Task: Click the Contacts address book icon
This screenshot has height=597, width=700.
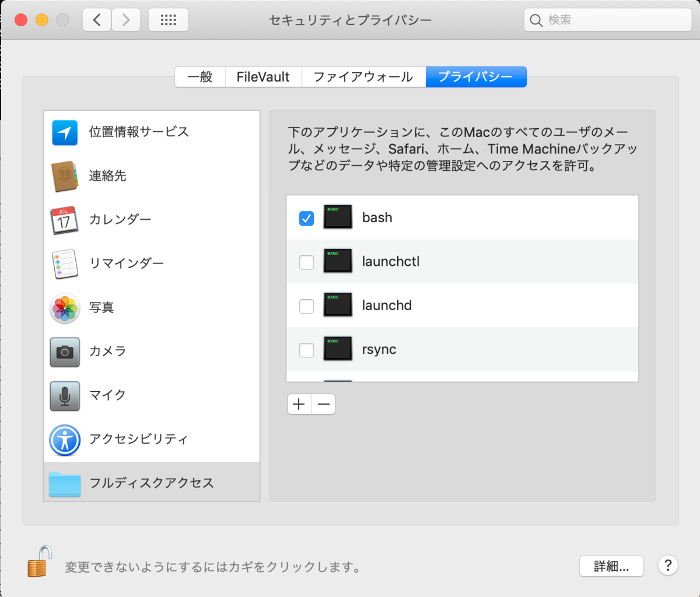Action: coord(64,176)
